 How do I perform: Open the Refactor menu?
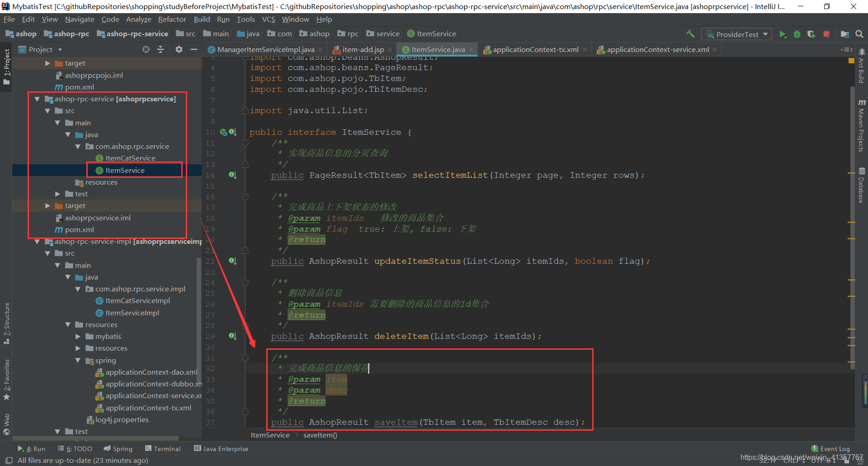pos(172,19)
